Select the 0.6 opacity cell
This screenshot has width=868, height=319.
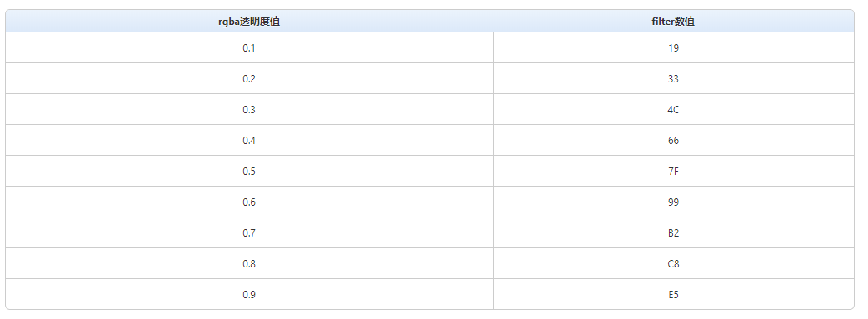point(249,202)
